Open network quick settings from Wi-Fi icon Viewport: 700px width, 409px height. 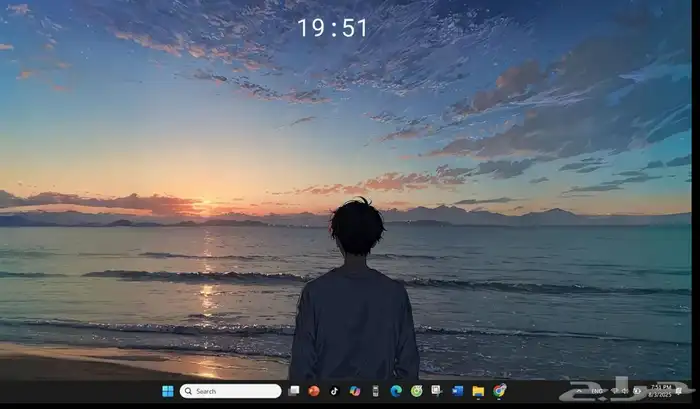tap(614, 391)
